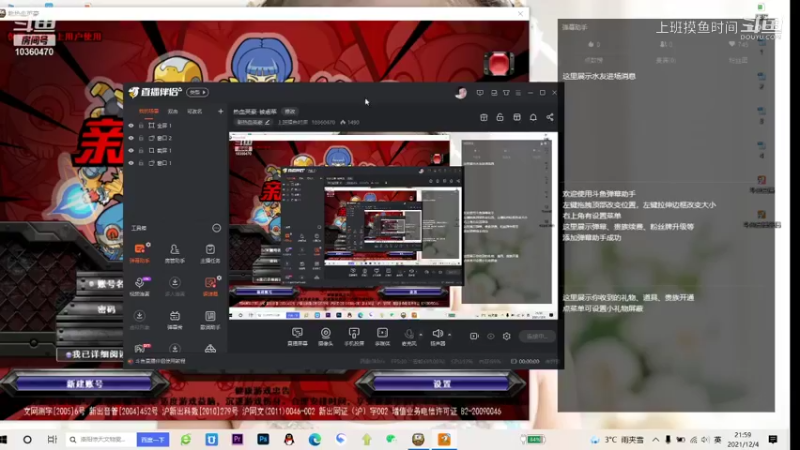Image resolution: width=800 pixels, height=450 pixels.
Task: Click the record video icon beside speaker
Action: pos(474,336)
